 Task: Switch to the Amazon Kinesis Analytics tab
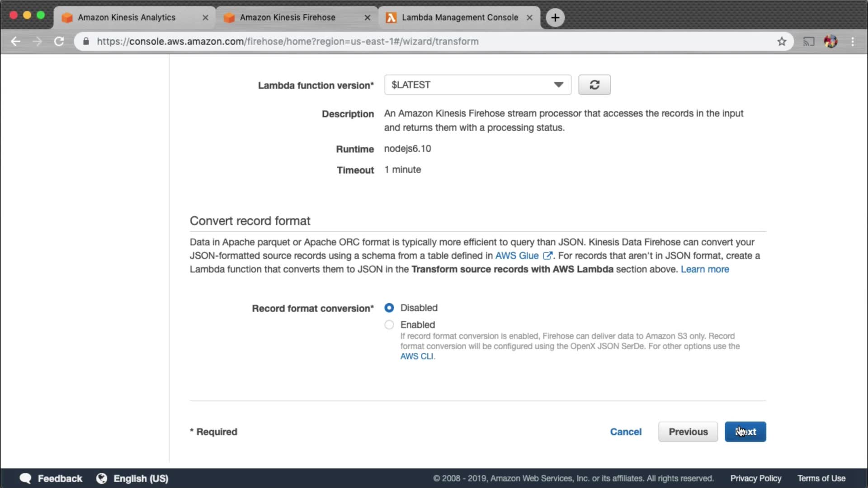coord(127,18)
